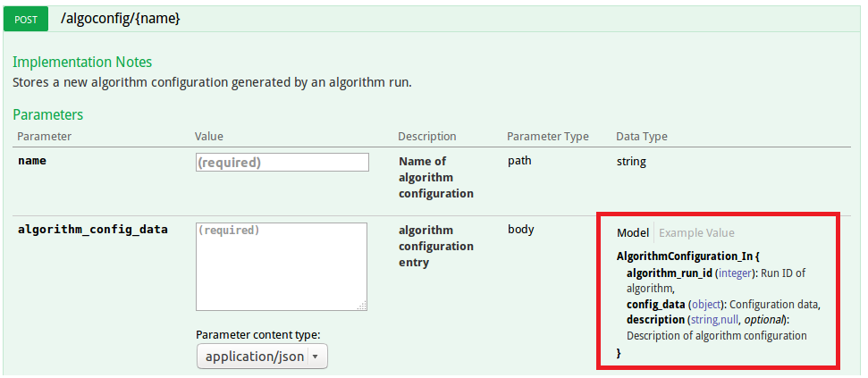
Task: Click the Implementation Notes heading
Action: point(82,63)
